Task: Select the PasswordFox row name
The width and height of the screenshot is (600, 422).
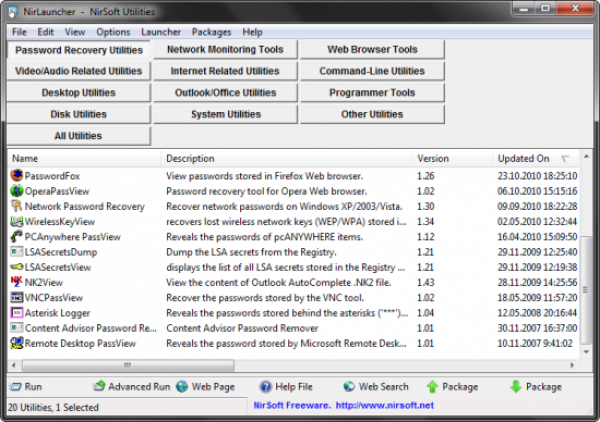Action: tap(52, 176)
